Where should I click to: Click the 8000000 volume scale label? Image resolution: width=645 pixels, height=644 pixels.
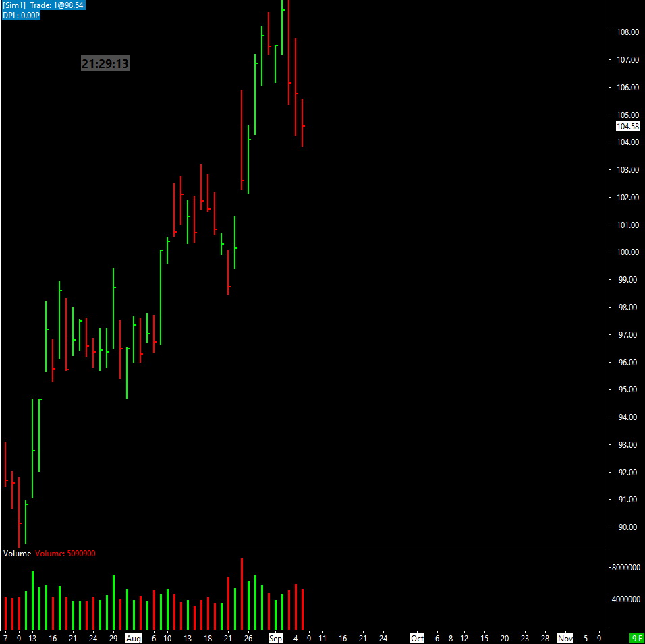click(625, 568)
